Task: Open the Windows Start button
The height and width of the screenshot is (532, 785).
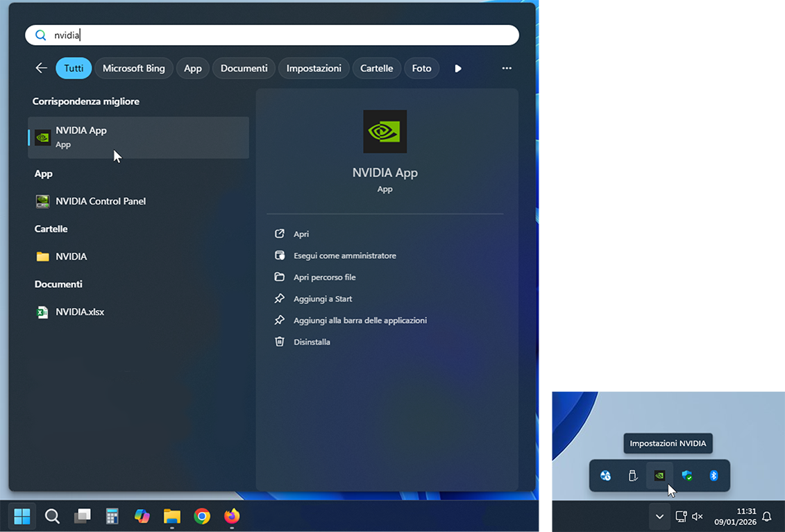Action: coord(22,516)
